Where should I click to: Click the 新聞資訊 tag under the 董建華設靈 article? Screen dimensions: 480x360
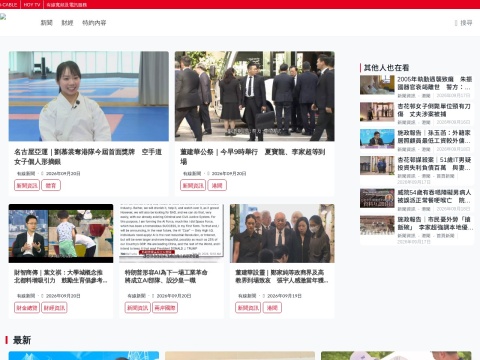click(x=248, y=308)
